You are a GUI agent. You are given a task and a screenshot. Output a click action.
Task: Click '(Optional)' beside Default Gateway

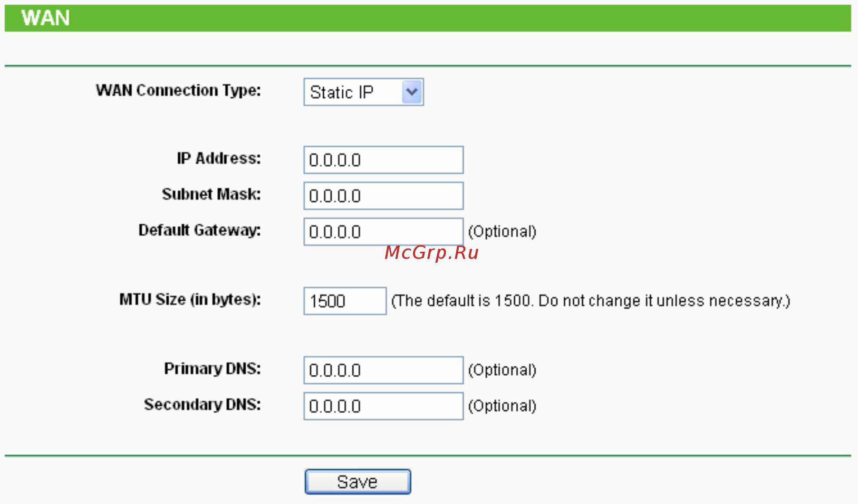pyautogui.click(x=502, y=232)
